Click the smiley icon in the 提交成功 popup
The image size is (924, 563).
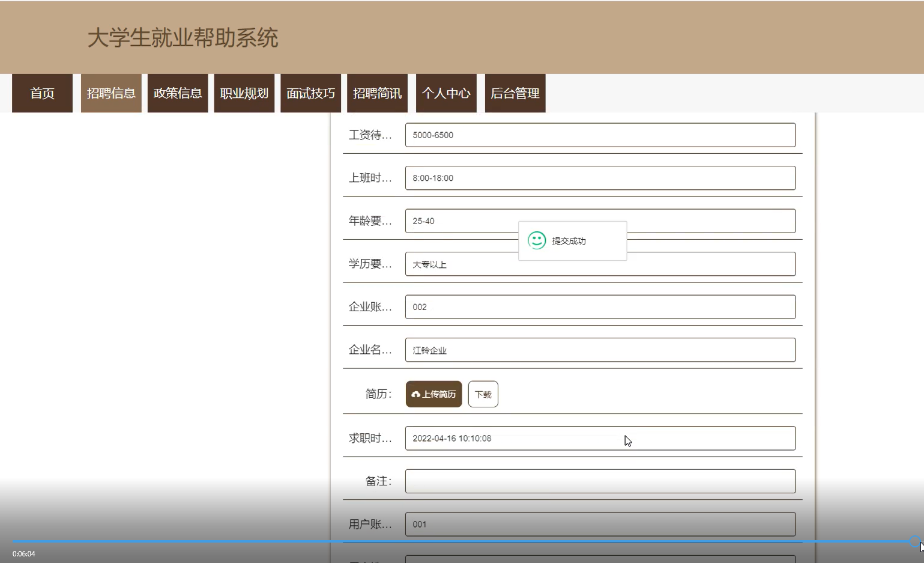click(536, 241)
